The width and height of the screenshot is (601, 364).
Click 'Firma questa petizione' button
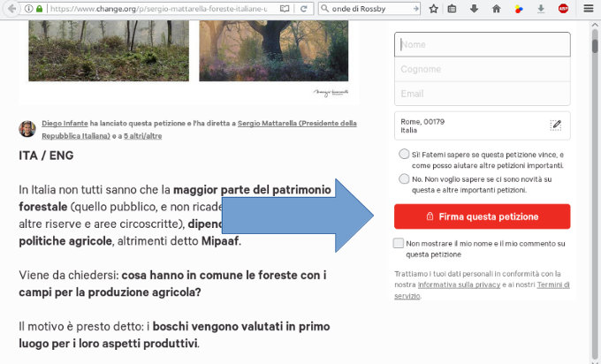pos(483,216)
